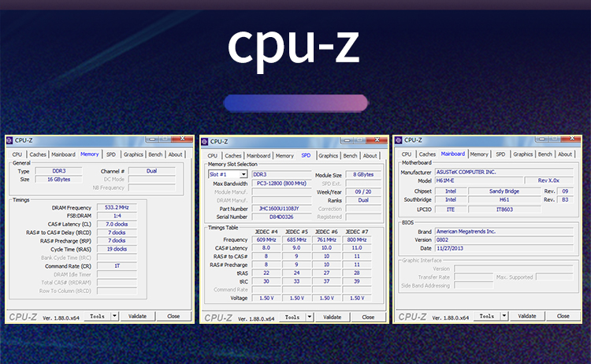Open the About tab in the SPD window

coord(370,156)
